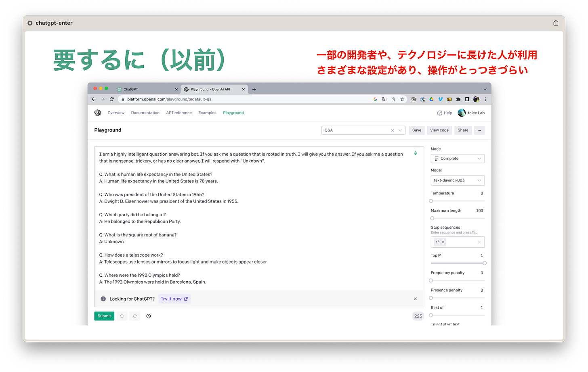Open the Help link
The width and height of the screenshot is (588, 372).
pos(445,113)
